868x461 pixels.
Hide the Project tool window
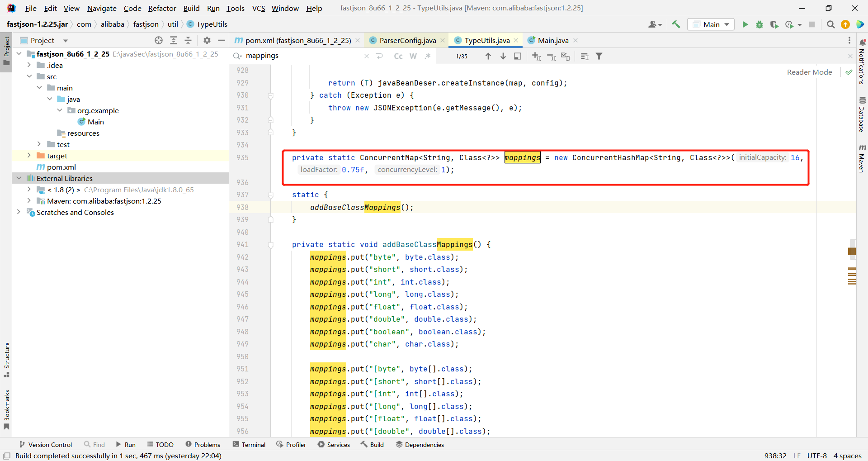tap(222, 40)
